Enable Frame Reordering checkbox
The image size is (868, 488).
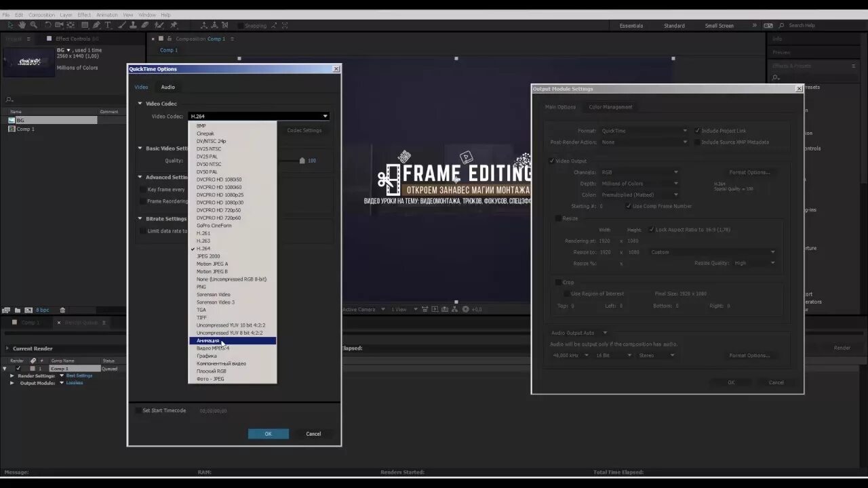142,201
